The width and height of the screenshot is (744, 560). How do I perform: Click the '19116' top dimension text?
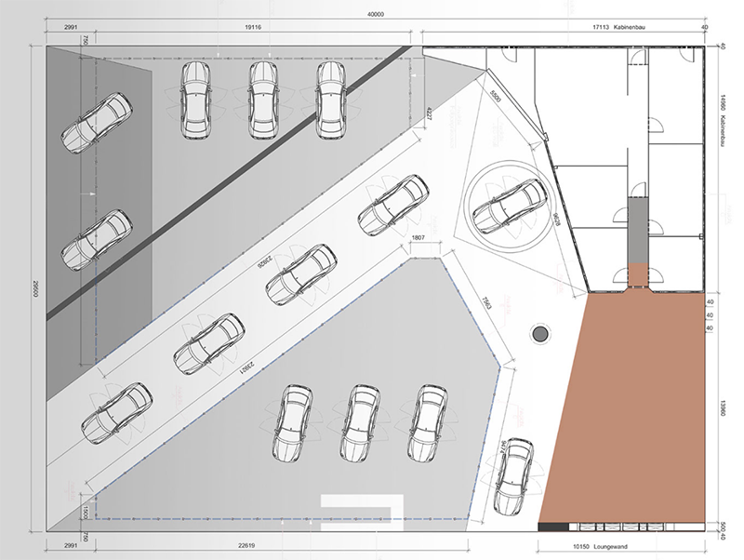click(x=254, y=29)
